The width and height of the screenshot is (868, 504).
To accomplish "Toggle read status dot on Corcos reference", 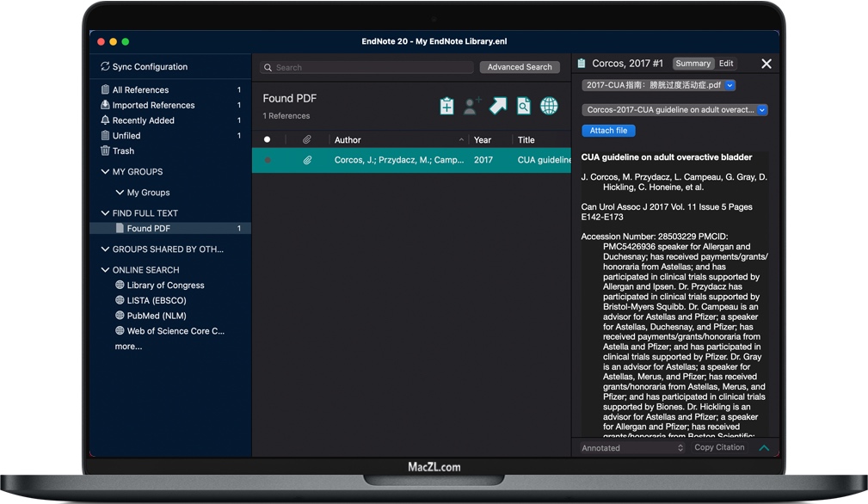I will (268, 160).
